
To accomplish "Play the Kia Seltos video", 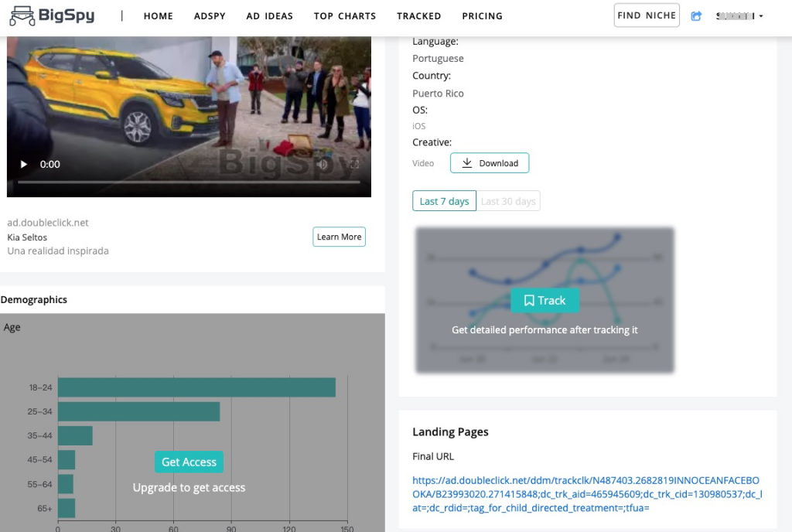I will [x=23, y=164].
